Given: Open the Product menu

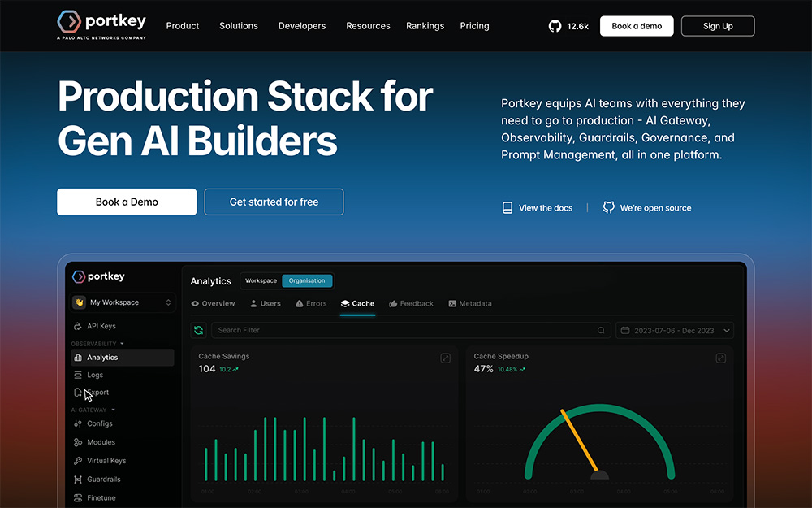Looking at the screenshot, I should point(182,26).
